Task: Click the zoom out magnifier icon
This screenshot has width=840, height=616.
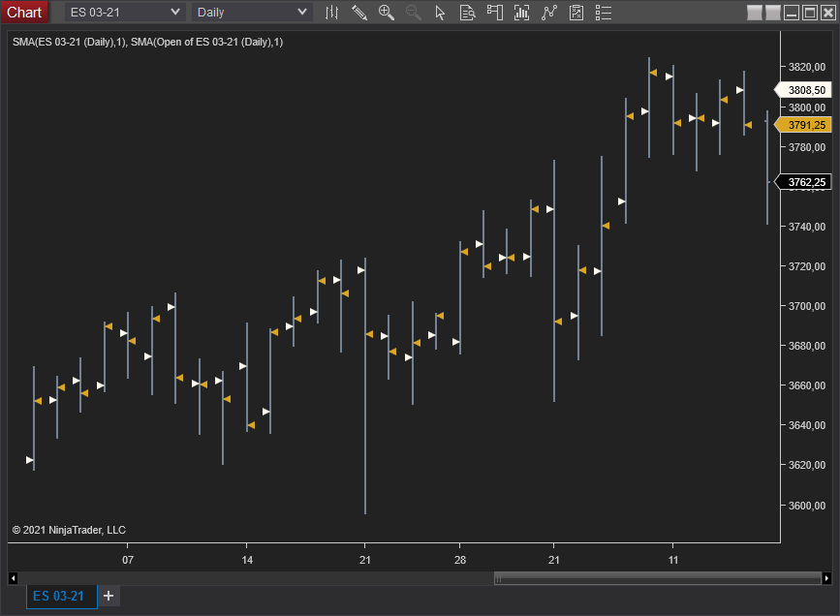Action: 413,13
